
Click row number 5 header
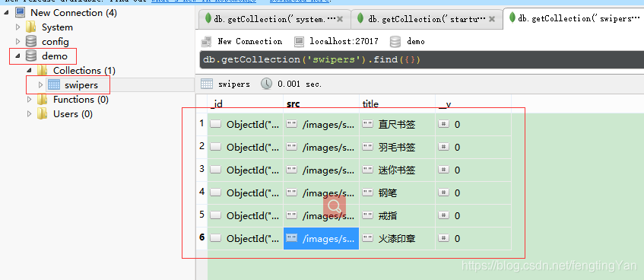(201, 215)
